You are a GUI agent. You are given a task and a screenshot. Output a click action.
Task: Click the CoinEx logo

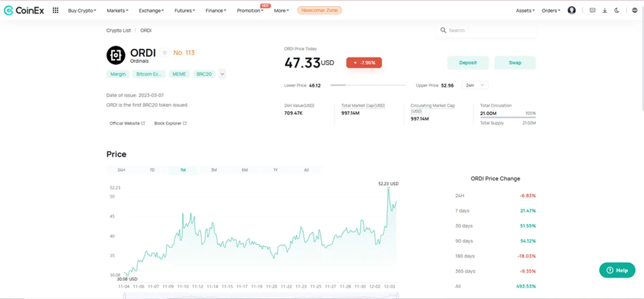click(x=24, y=10)
